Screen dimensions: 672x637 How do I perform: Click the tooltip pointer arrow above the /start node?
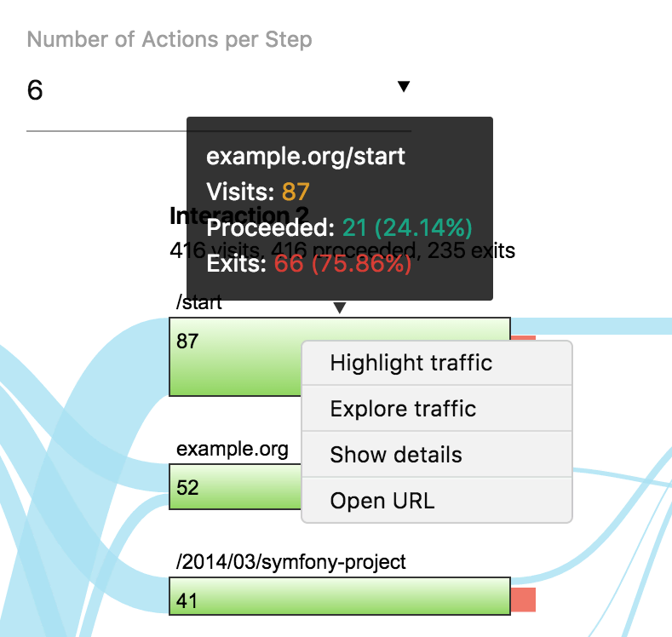pyautogui.click(x=339, y=307)
